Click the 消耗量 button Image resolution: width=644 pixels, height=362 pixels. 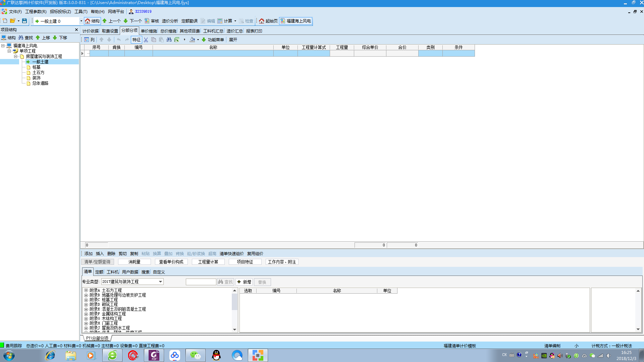[134, 262]
